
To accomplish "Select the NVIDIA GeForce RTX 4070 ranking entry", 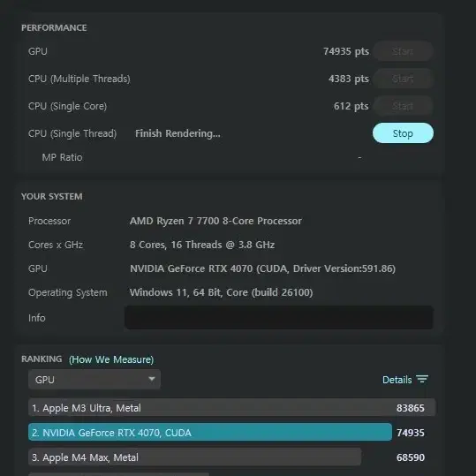I will (x=210, y=432).
